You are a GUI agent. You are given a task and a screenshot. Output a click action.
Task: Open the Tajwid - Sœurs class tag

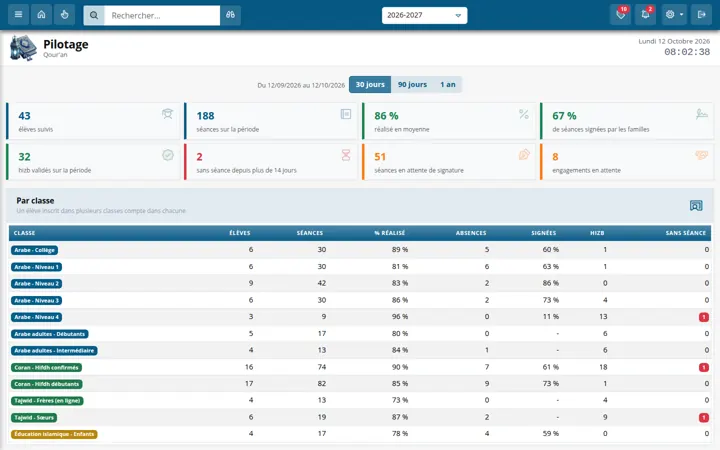[34, 417]
